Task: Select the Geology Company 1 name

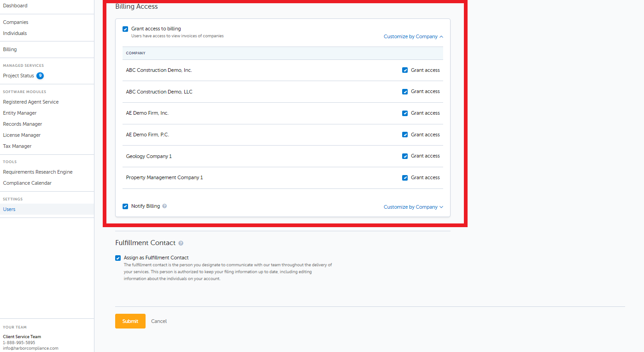Action: coord(149,157)
